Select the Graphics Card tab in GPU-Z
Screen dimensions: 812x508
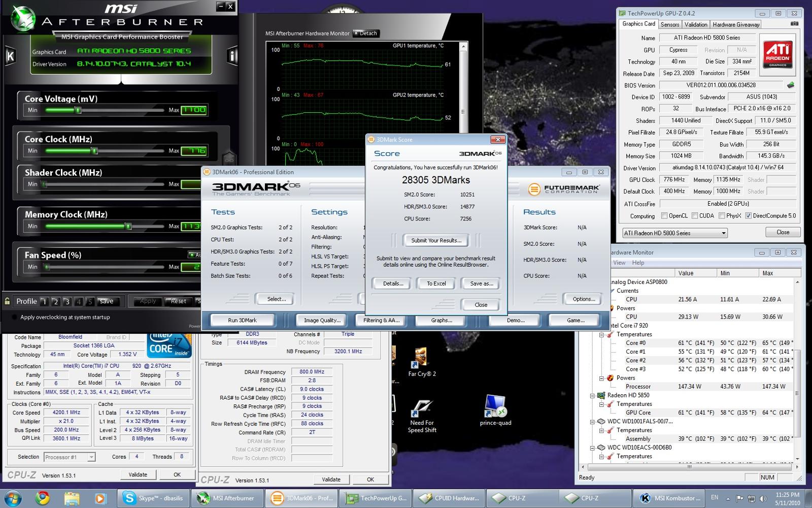pyautogui.click(x=638, y=24)
